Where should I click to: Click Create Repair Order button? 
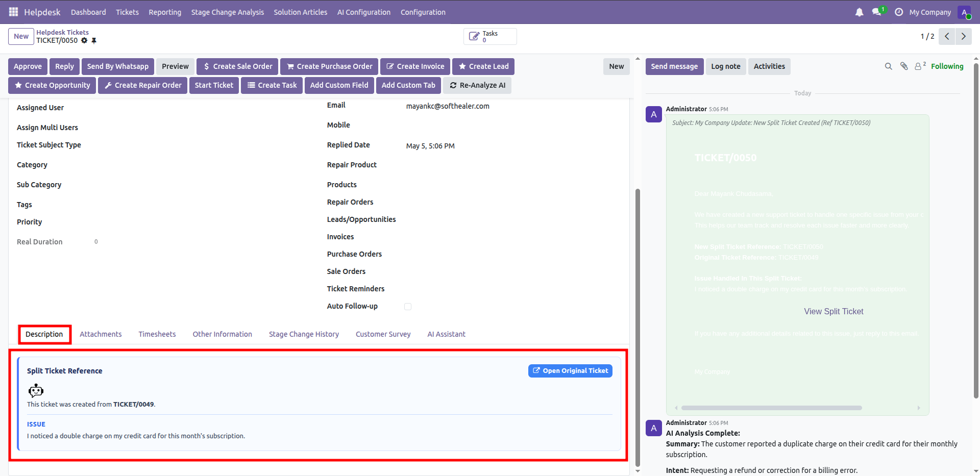pos(143,85)
